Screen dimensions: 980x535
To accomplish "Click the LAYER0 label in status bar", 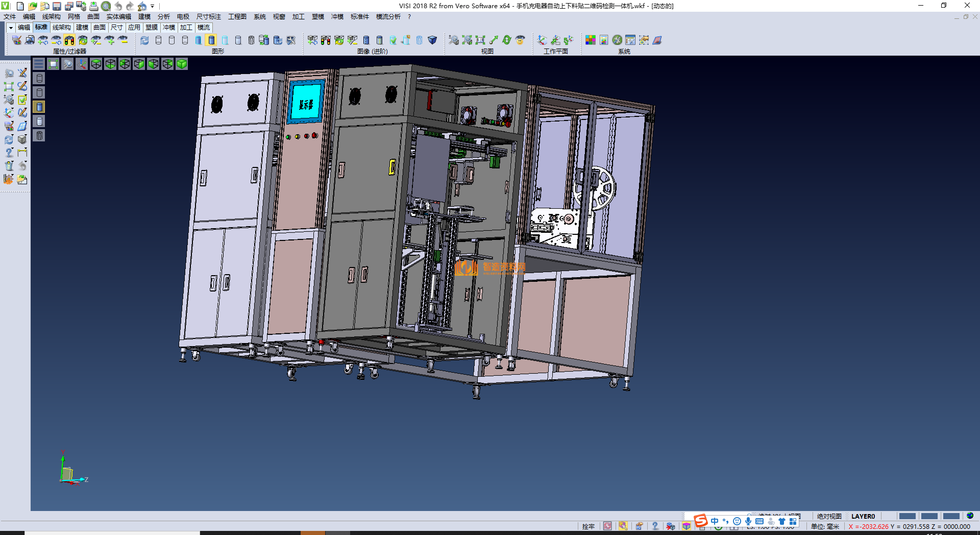I will tap(863, 516).
